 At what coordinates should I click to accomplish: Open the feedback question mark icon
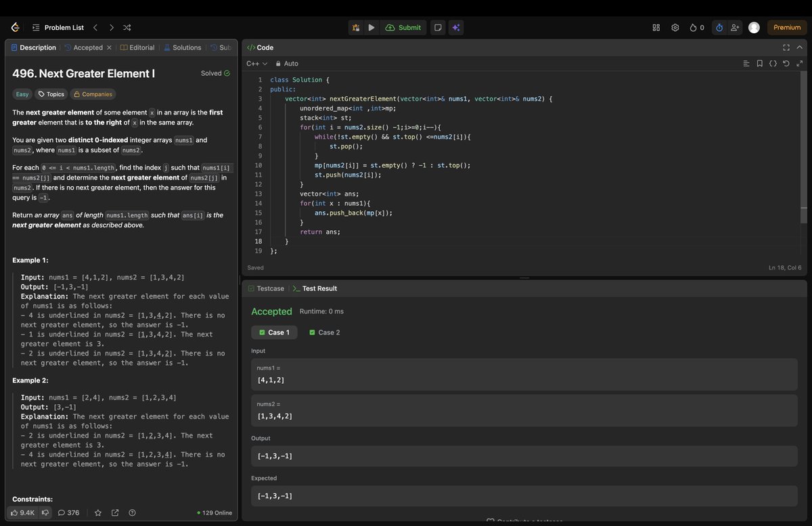132,512
